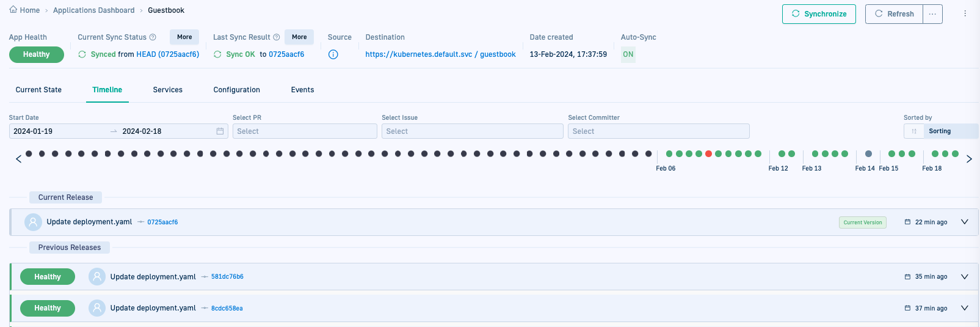Click the Source info icon
Viewport: 980px width, 327px height.
click(x=333, y=54)
